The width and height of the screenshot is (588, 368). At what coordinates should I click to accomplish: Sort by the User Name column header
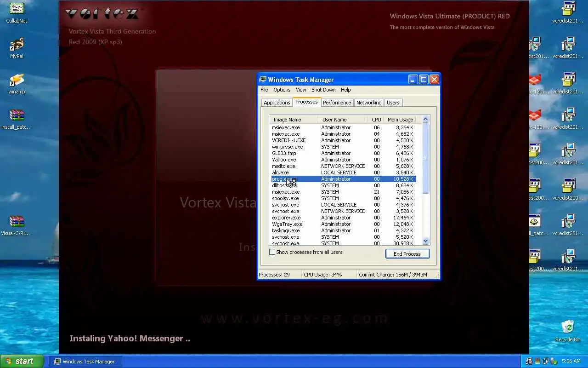[342, 120]
